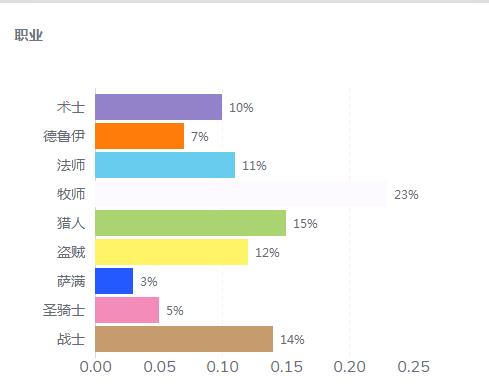Click the 15% label beside 猎人
Viewport: 489px width, 390px height.
click(305, 224)
